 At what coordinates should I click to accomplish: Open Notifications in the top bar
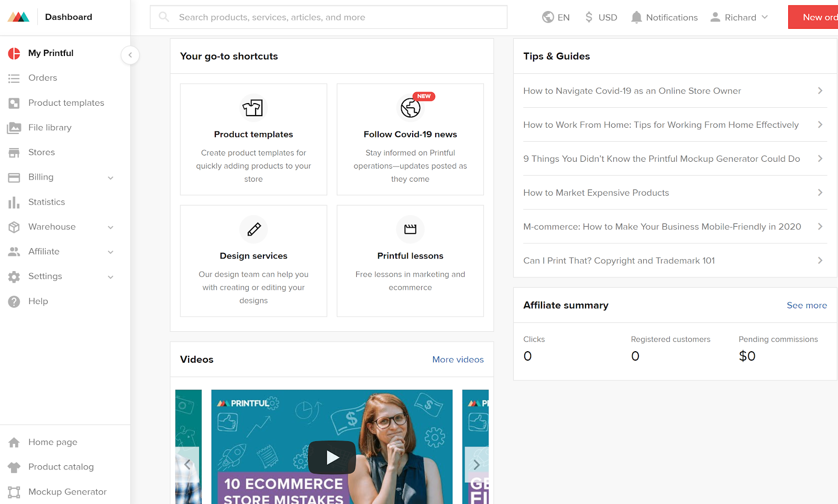[664, 17]
